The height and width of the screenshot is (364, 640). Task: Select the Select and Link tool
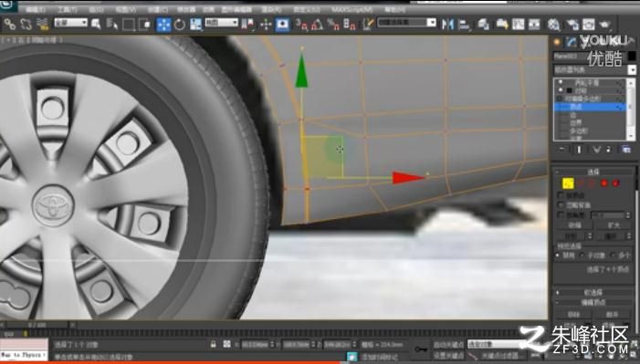(9, 25)
